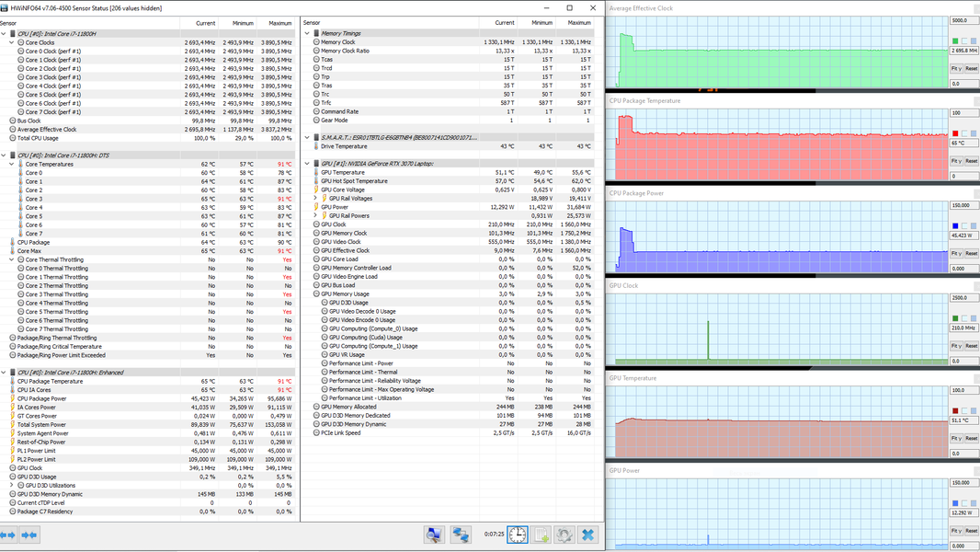Click the PCIe Link Speed icon
980x552 pixels.
316,432
